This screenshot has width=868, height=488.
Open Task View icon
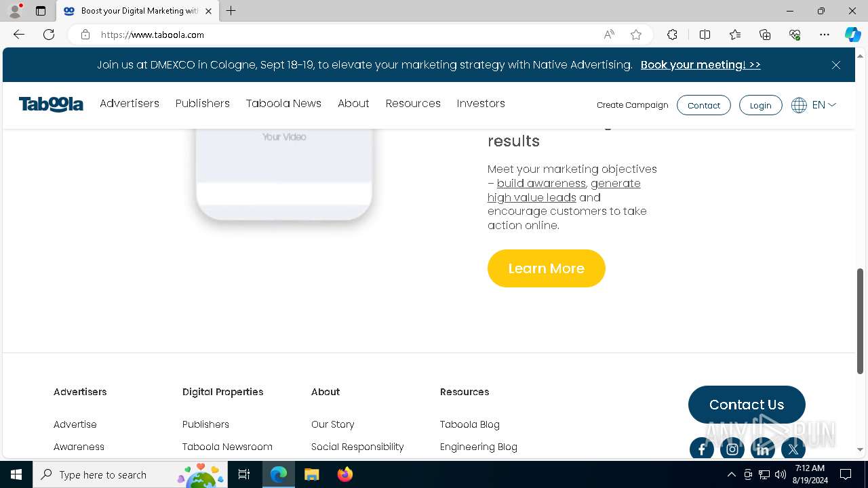[244, 474]
